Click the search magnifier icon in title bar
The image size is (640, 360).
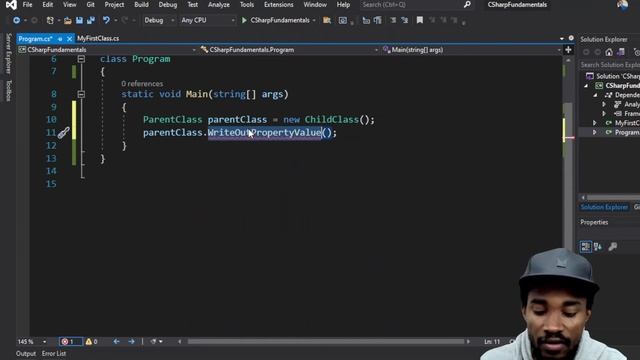pyautogui.click(x=467, y=4)
